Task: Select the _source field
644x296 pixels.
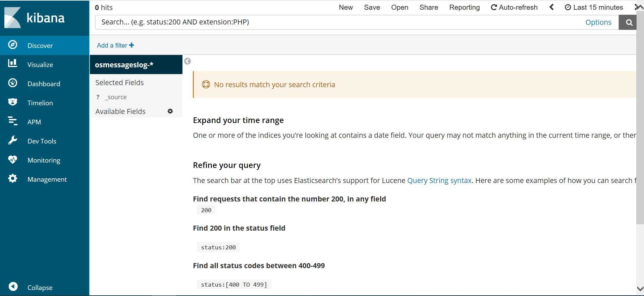Action: [x=116, y=97]
